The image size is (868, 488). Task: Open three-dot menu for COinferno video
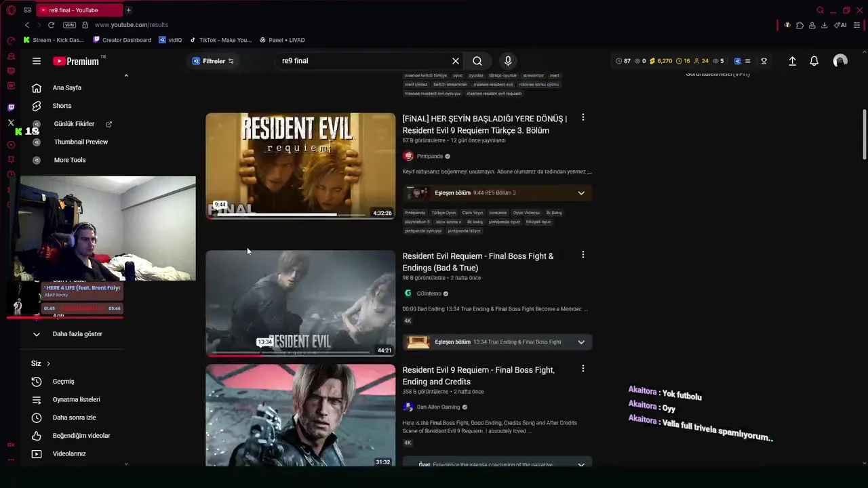tap(583, 255)
